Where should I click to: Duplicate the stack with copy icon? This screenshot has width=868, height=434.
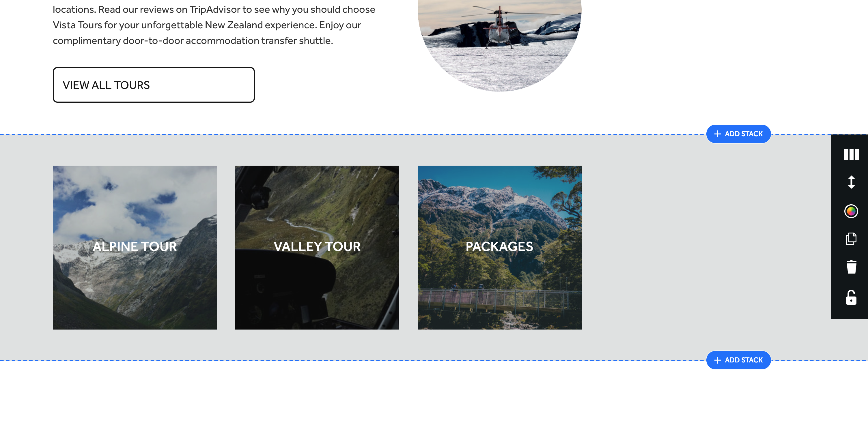(851, 239)
